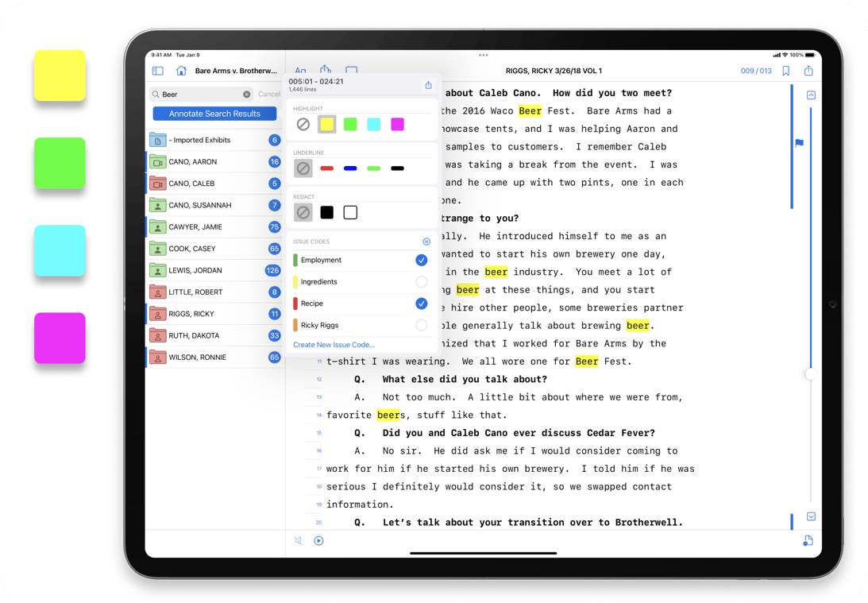The height and width of the screenshot is (603, 868).
Task: Disable the Recipe issue code
Action: click(422, 303)
